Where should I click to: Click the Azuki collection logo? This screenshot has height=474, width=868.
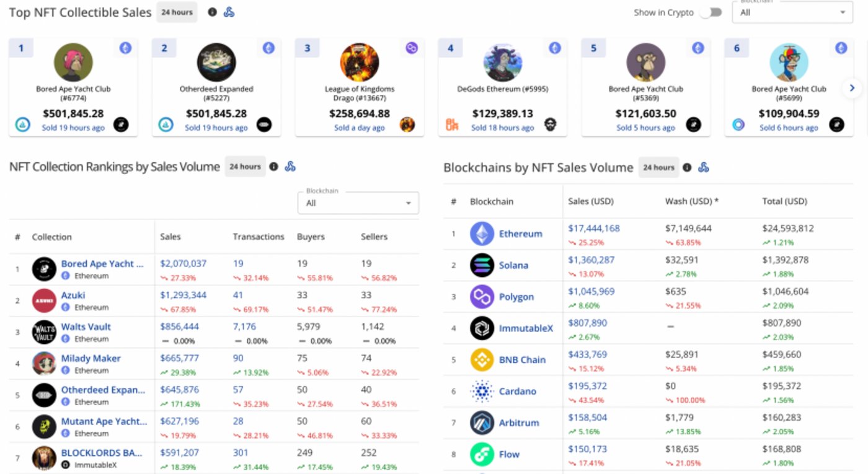[x=44, y=301]
